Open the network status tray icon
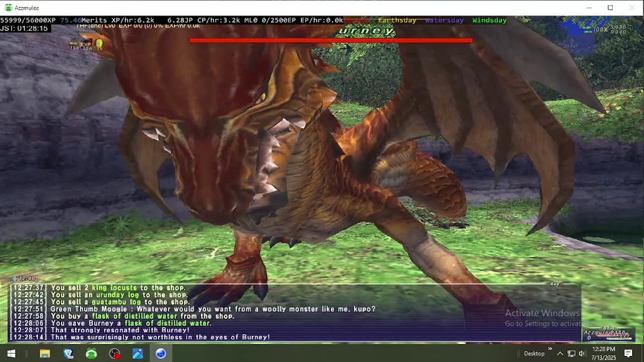Screen dimensions: 644x362 click(572, 353)
